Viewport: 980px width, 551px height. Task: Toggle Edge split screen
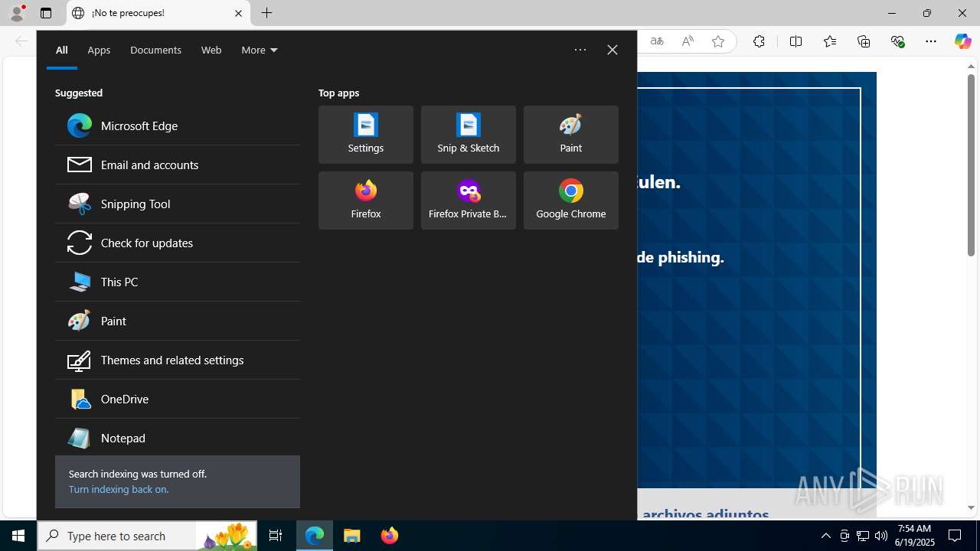pyautogui.click(x=796, y=41)
